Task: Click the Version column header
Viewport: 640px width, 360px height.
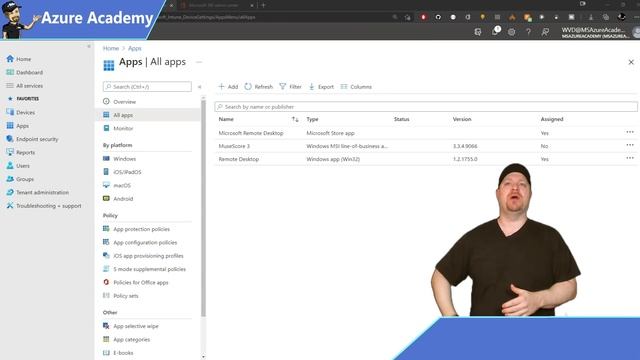Action: click(x=462, y=119)
